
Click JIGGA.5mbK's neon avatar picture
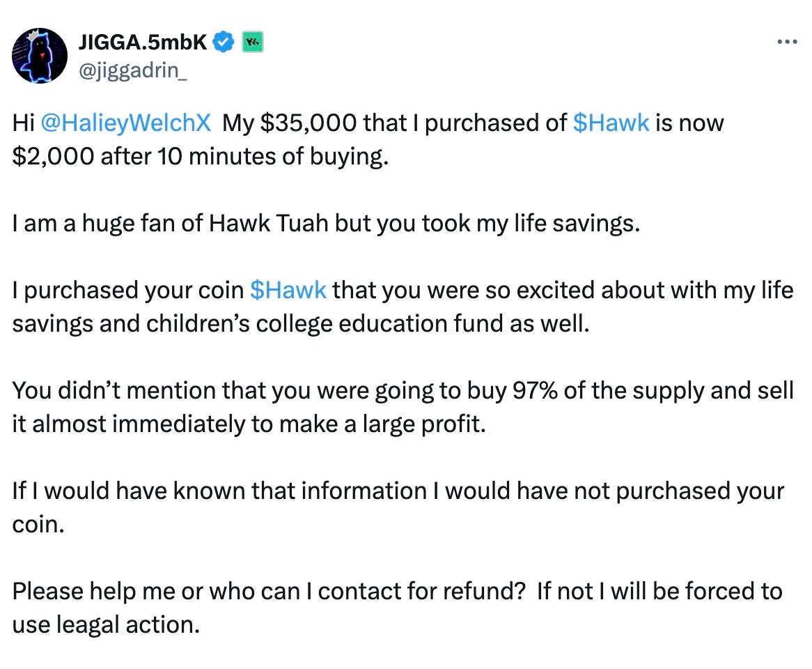pyautogui.click(x=40, y=54)
